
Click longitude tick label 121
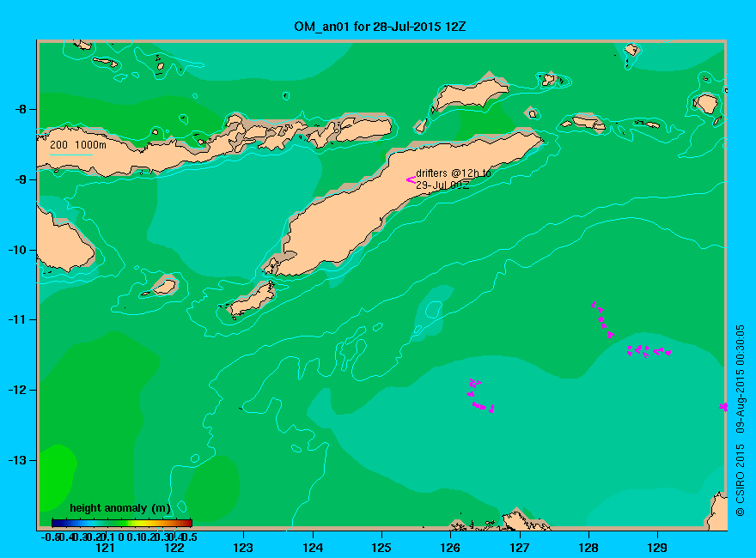click(x=105, y=548)
